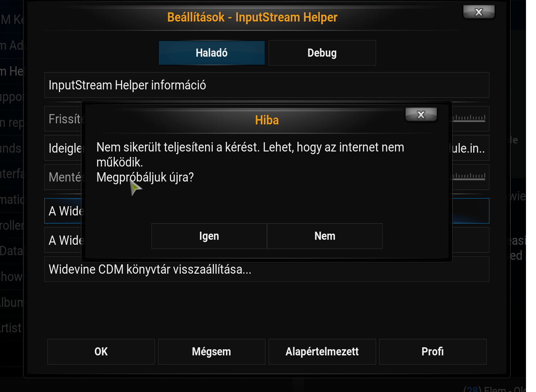Close the Hiba error dialog
Viewport: 536px width, 392px height.
pos(421,114)
